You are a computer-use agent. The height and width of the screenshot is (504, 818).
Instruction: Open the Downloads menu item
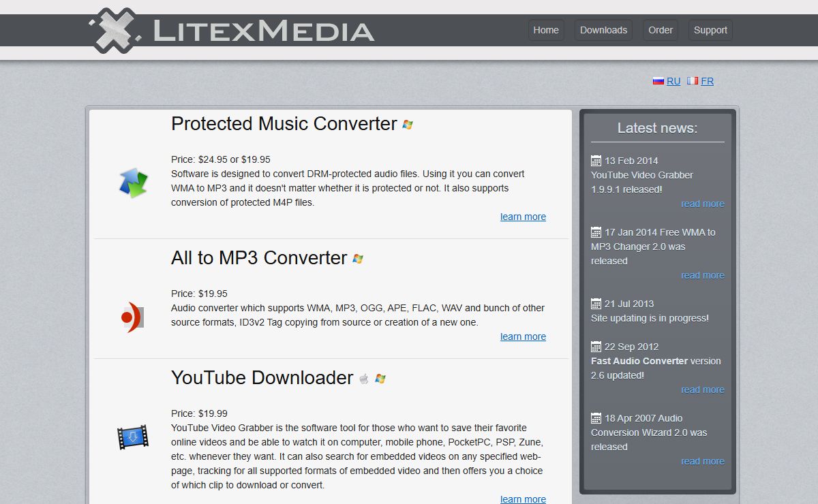pos(603,30)
